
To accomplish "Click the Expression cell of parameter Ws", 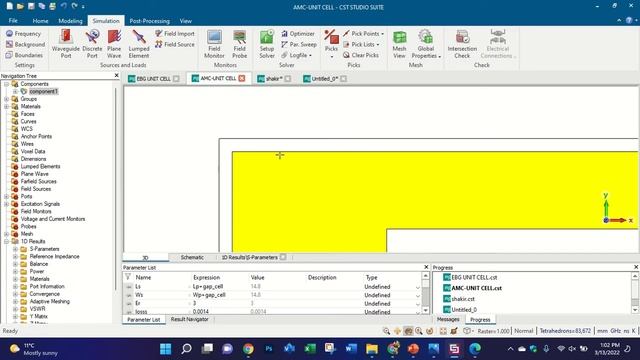I will tap(219, 295).
